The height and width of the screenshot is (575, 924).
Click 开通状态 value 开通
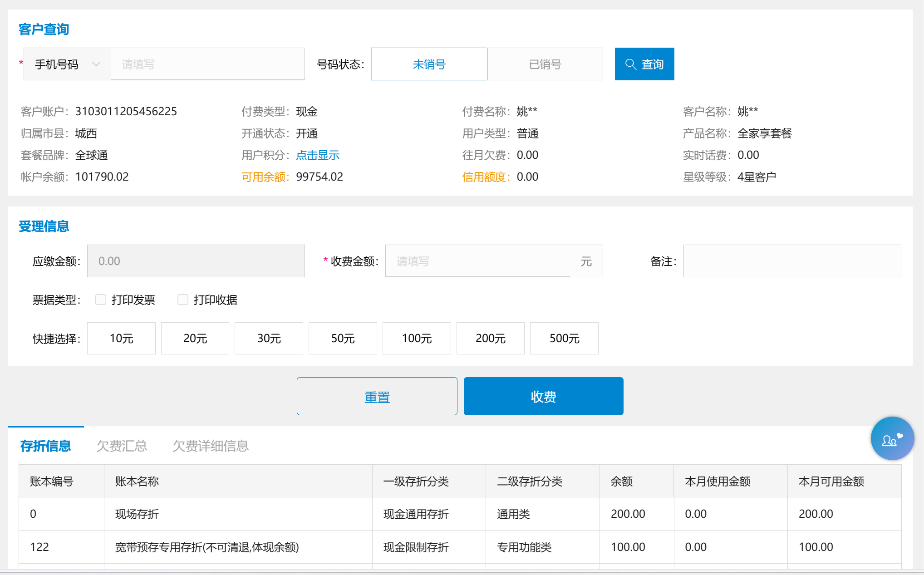(x=307, y=133)
